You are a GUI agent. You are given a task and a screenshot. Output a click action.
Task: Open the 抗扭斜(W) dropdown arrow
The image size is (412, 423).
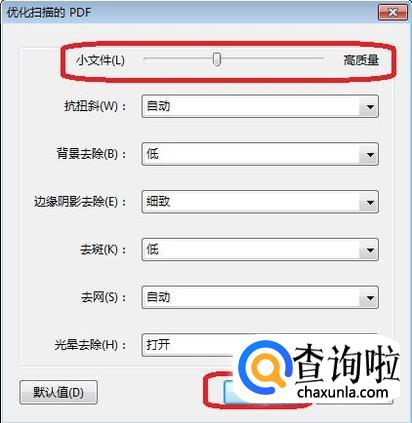pyautogui.click(x=369, y=107)
